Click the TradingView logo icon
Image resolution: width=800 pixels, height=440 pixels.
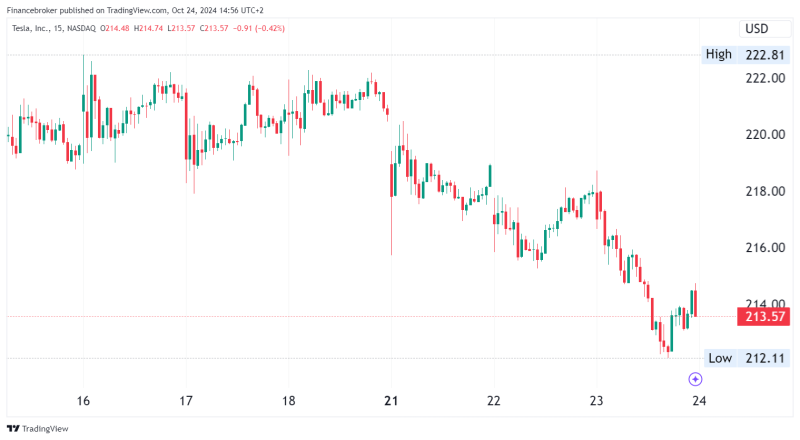coord(13,428)
